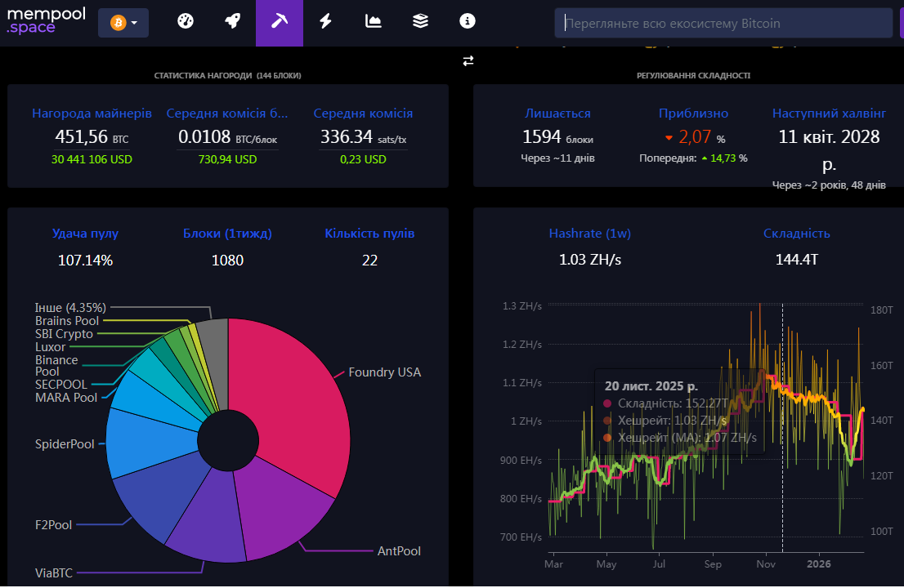Image resolution: width=904 pixels, height=588 pixels.
Task: Open the rocket accelerator icon
Action: coord(232,22)
